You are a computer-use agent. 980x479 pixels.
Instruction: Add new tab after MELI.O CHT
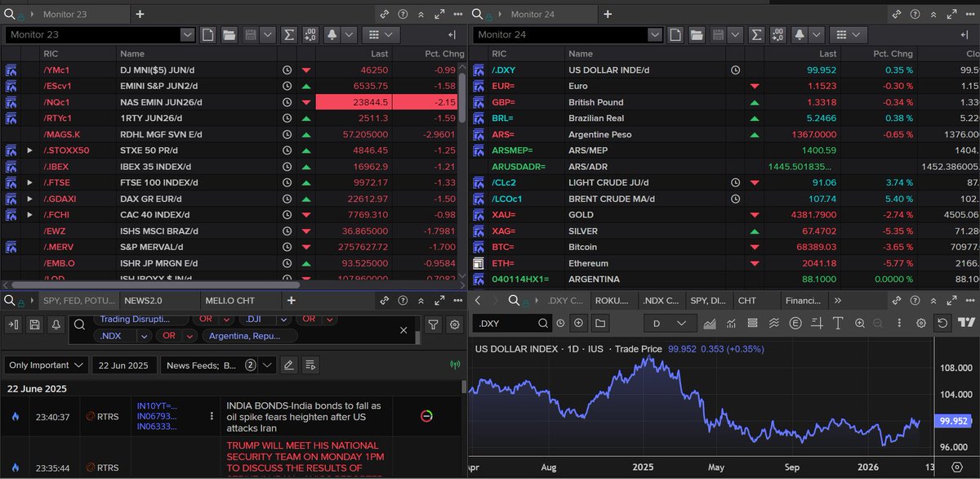291,301
